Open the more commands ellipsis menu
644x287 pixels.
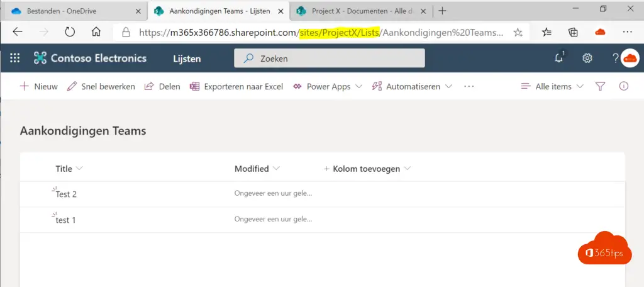click(469, 86)
